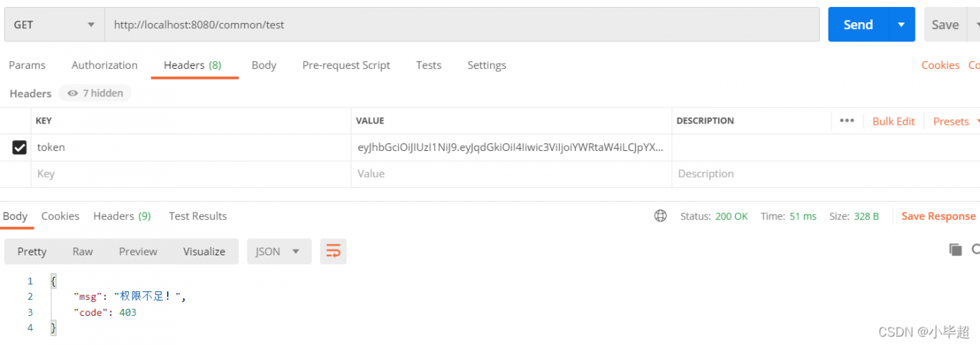
Task: Click the Bulk Edit link
Action: pyautogui.click(x=893, y=121)
